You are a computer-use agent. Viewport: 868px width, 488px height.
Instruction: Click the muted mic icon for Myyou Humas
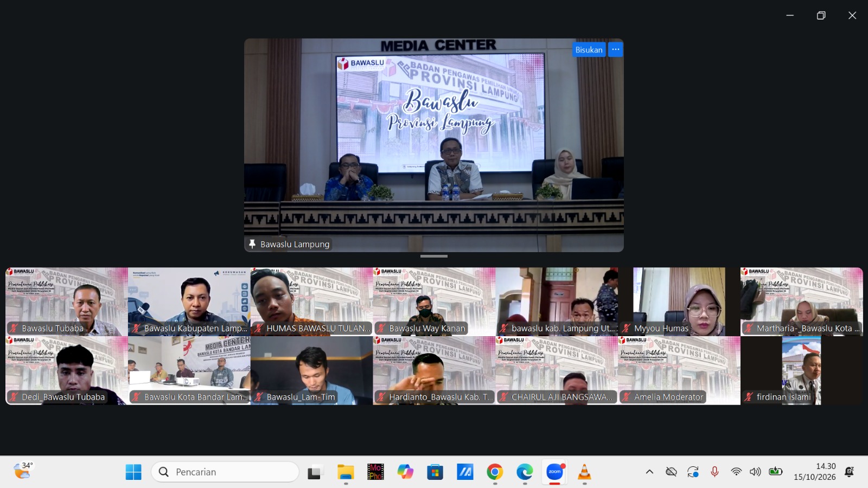[x=627, y=328]
